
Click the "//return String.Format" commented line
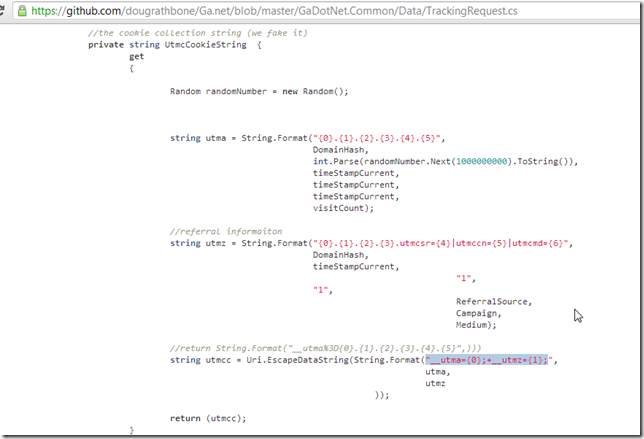pos(325,348)
